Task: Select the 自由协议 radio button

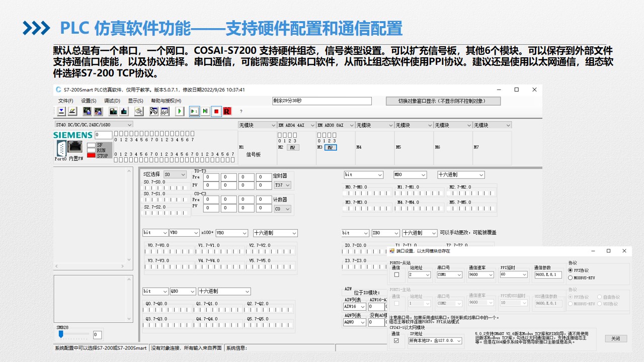Action: tap(599, 297)
